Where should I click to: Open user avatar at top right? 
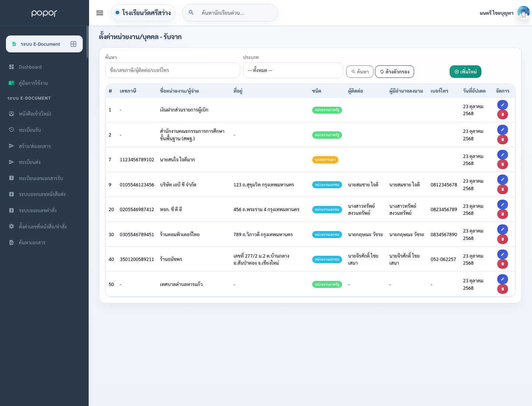[x=523, y=13]
